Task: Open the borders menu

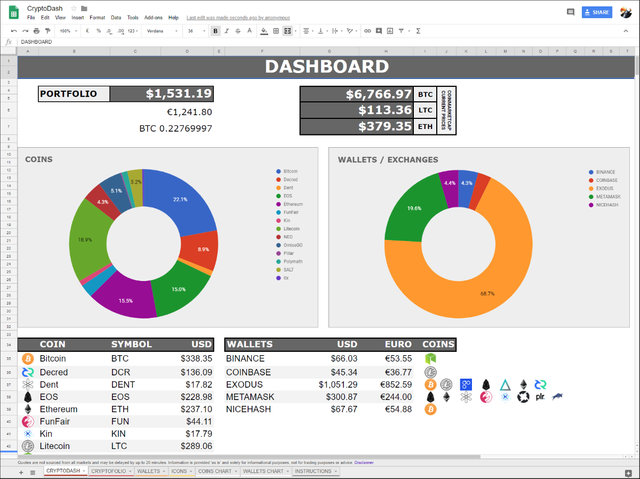Action: coord(276,31)
